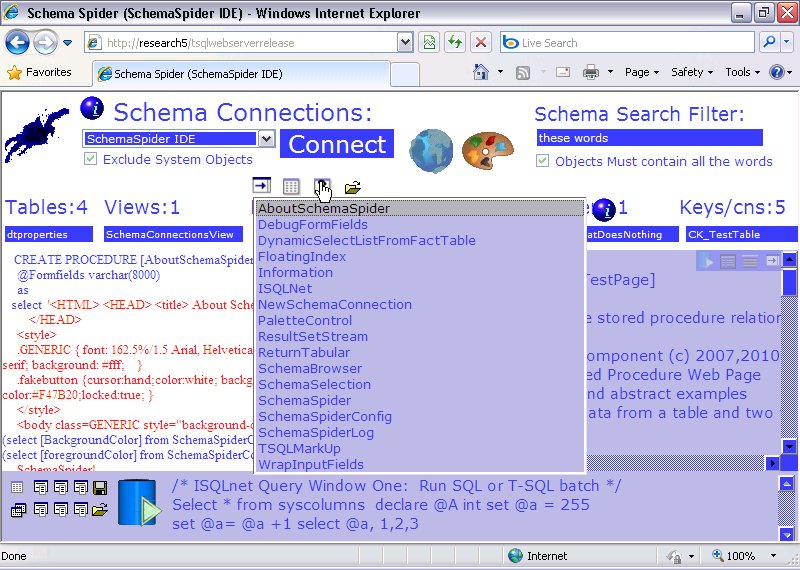Click the info icon beside Schema Connections

(x=92, y=108)
